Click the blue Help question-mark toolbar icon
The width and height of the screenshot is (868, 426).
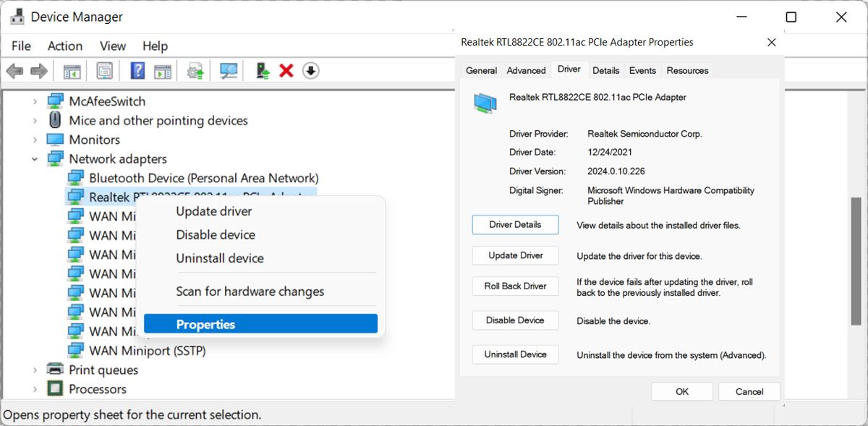pos(138,71)
